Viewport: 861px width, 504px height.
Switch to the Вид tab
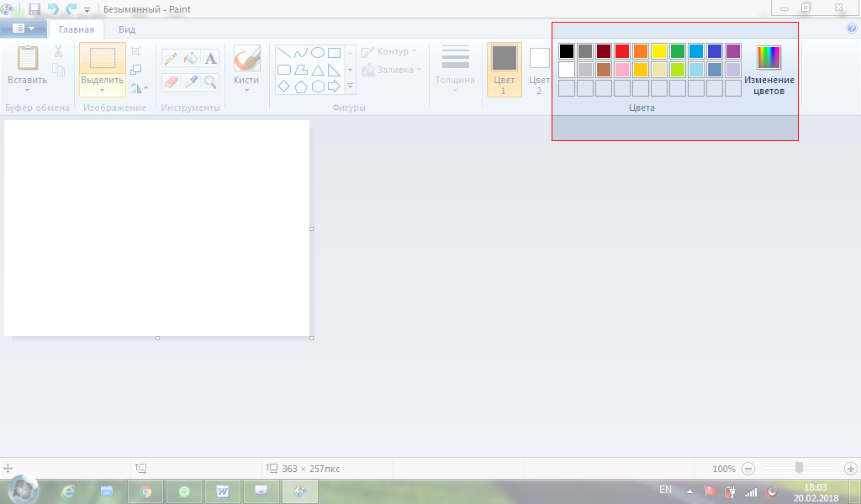[127, 29]
